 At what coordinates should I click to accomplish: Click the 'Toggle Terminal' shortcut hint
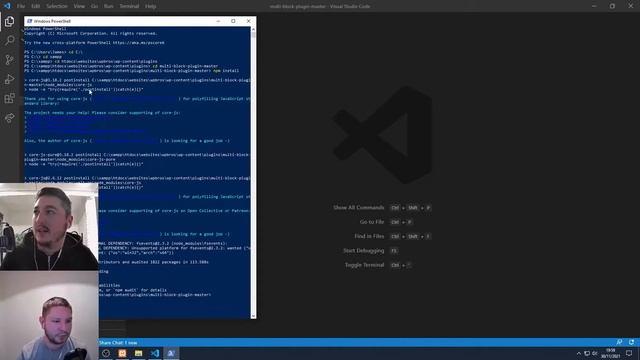[378, 265]
